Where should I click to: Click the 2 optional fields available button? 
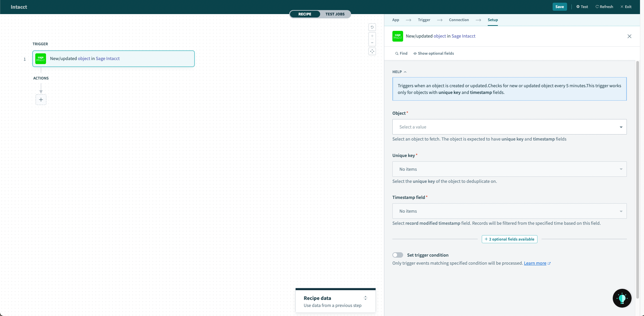pyautogui.click(x=509, y=239)
